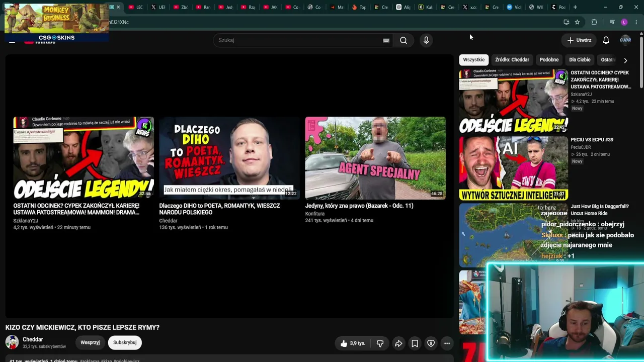The height and width of the screenshot is (362, 644).
Task: Open the Dlaczego DIHO to POETA thumbnail
Action: tap(229, 158)
